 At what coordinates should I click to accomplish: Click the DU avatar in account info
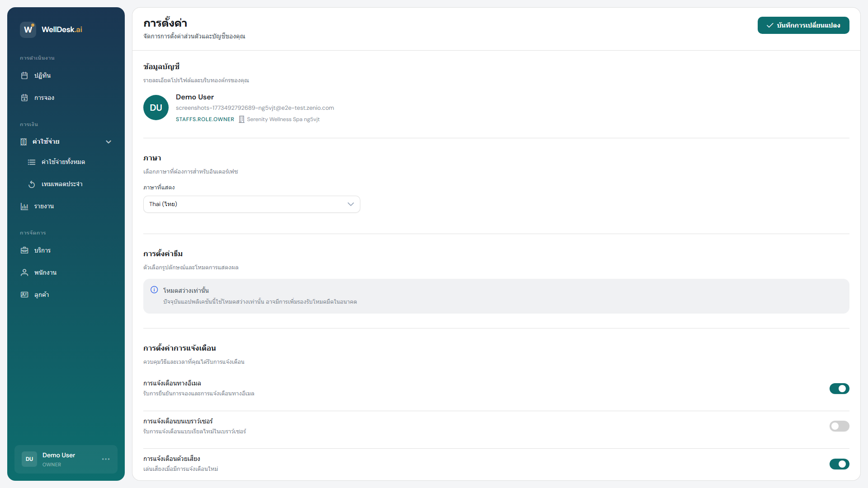[x=156, y=108]
